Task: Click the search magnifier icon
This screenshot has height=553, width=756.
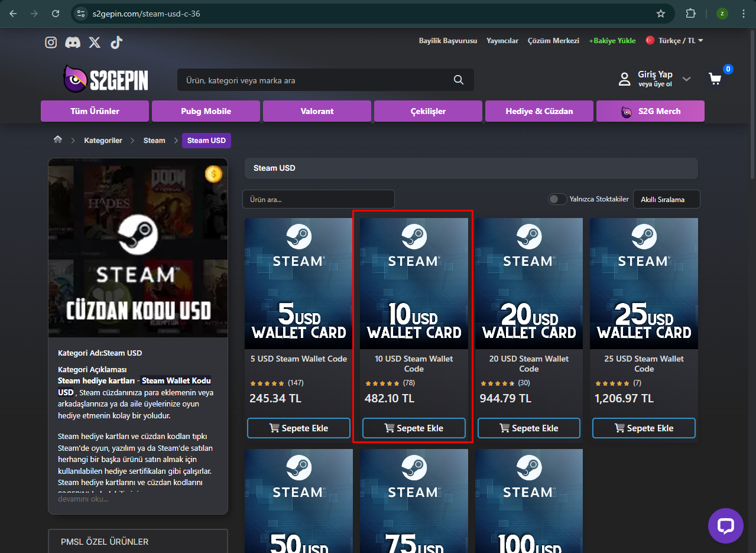Action: click(x=459, y=80)
